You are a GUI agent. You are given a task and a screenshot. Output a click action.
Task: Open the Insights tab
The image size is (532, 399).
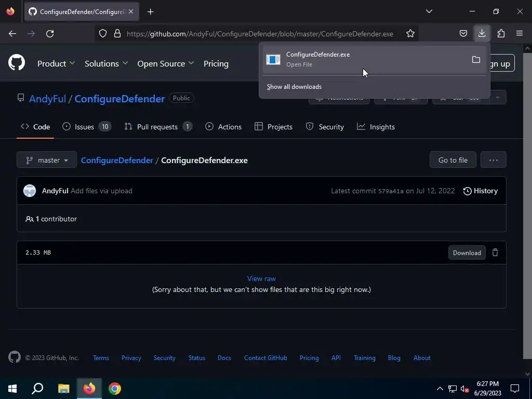[376, 127]
